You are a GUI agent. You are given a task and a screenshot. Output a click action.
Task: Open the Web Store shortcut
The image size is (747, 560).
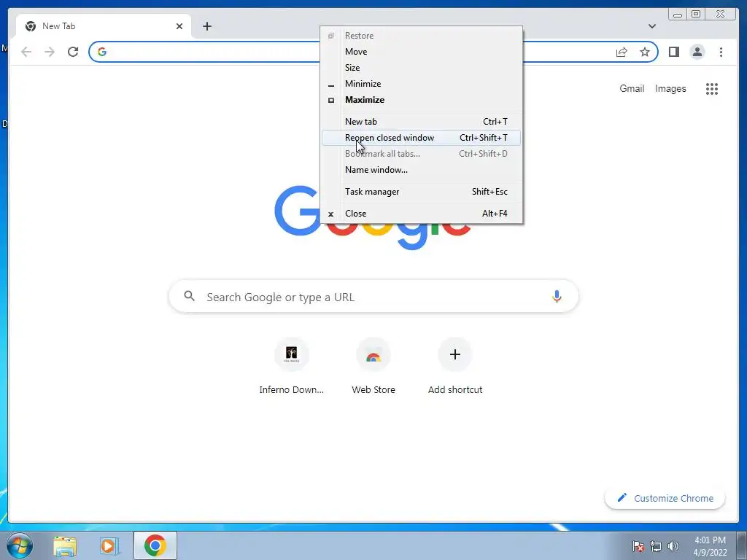[x=373, y=367]
